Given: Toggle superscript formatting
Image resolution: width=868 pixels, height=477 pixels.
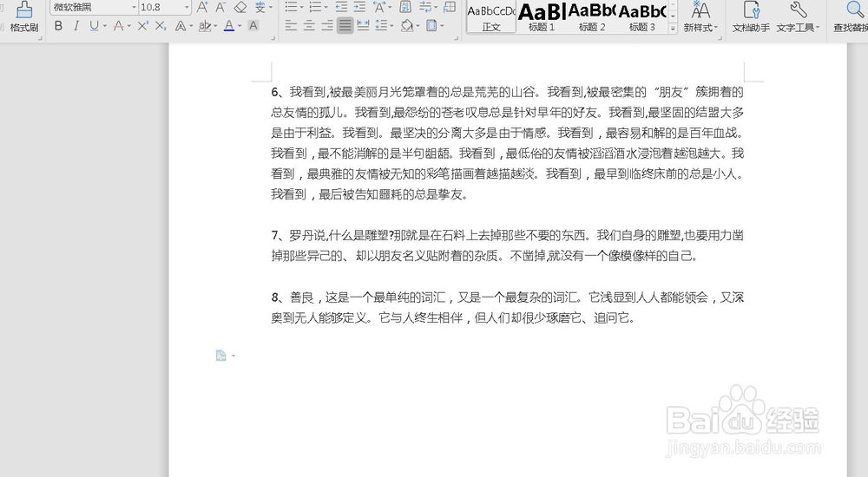Looking at the screenshot, I should tap(143, 25).
